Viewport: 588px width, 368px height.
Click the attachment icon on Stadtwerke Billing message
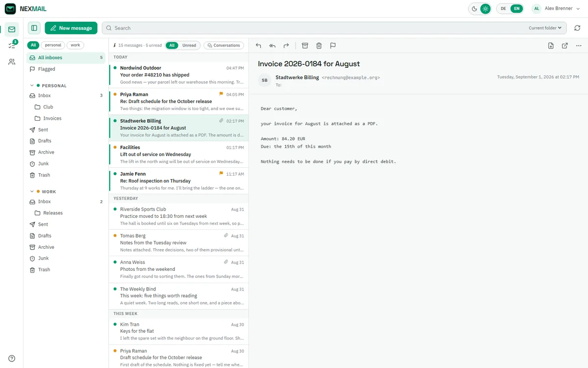pyautogui.click(x=221, y=121)
